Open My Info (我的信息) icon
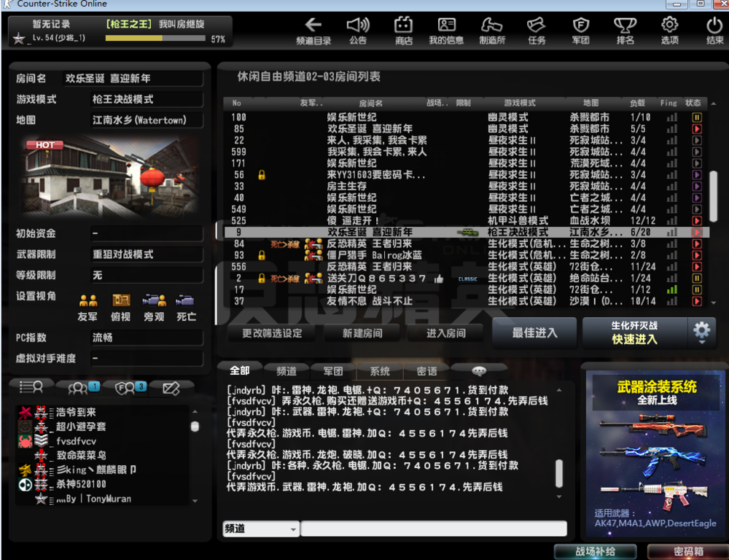 click(446, 31)
